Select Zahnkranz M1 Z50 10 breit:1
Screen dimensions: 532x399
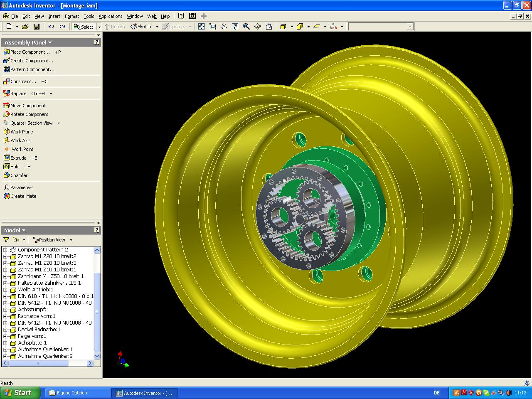(51, 276)
